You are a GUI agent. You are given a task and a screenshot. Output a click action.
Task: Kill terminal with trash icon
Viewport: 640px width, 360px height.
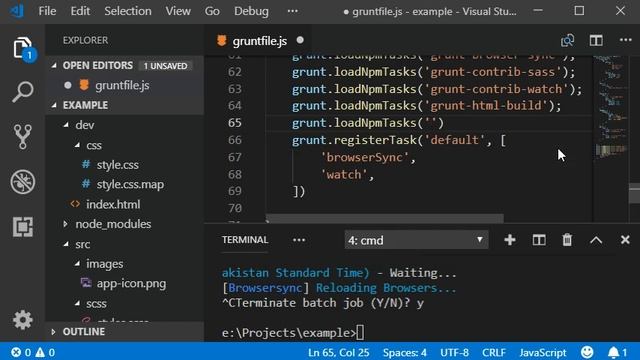(567, 240)
